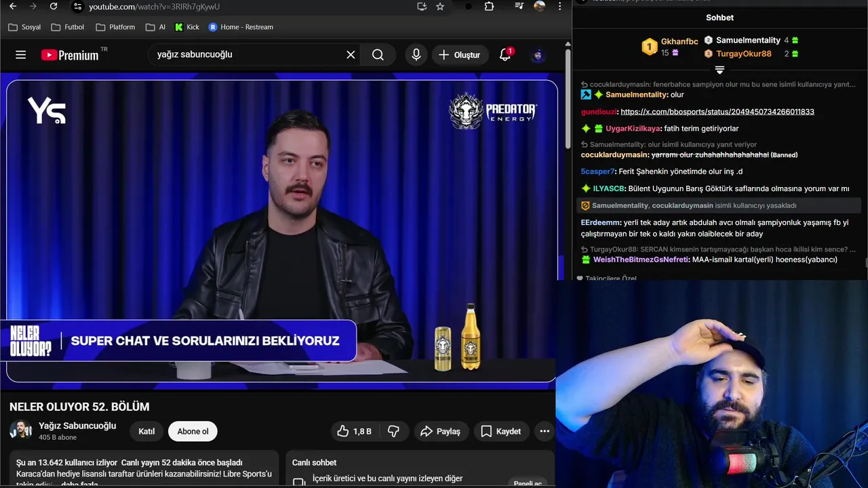This screenshot has height=488, width=868.
Task: Click the cocuklarduymasin banned message username
Action: (614, 155)
